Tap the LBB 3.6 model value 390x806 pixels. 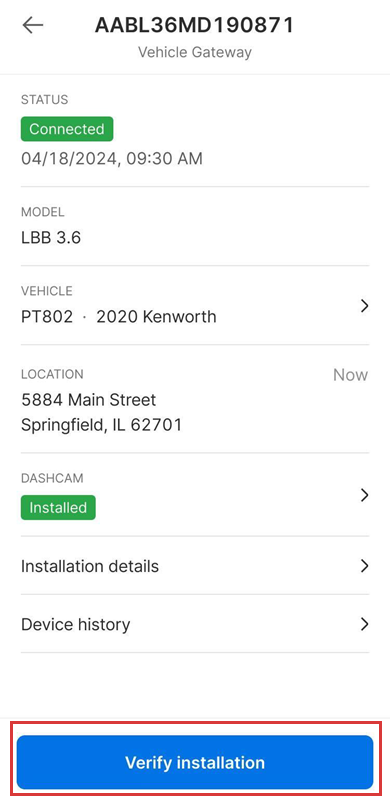[51, 237]
